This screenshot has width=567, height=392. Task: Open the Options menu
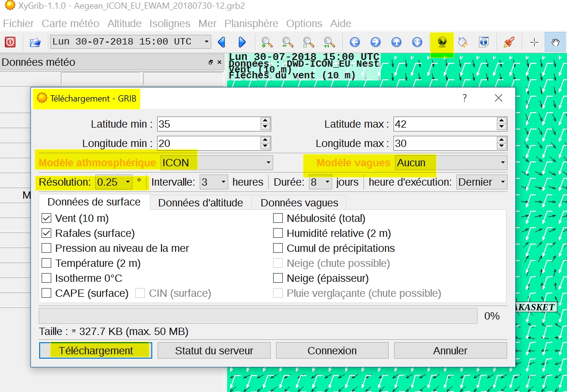tap(304, 24)
